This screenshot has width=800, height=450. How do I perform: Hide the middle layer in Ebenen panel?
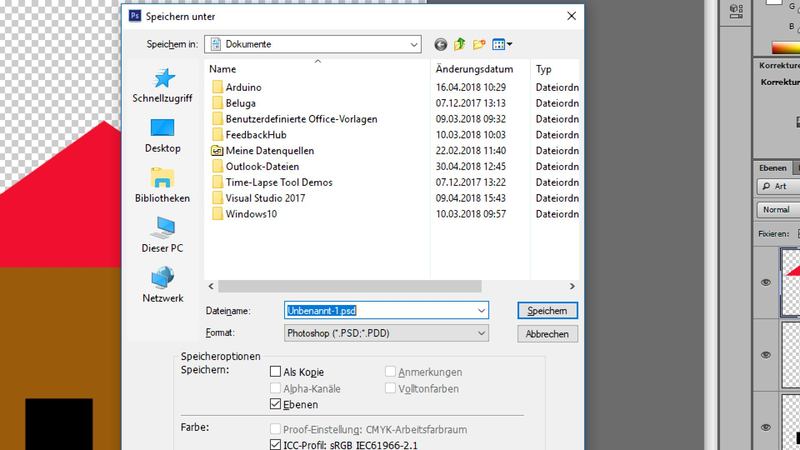pyautogui.click(x=766, y=355)
